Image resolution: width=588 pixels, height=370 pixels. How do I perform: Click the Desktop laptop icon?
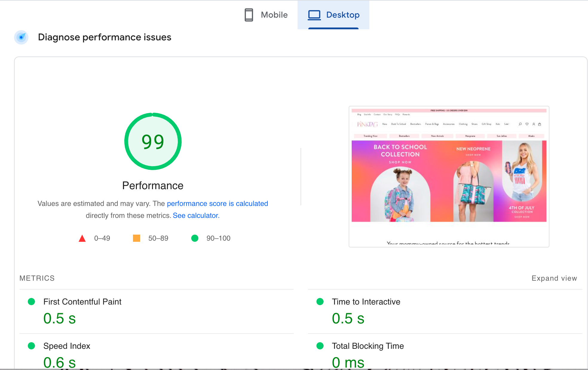tap(314, 15)
